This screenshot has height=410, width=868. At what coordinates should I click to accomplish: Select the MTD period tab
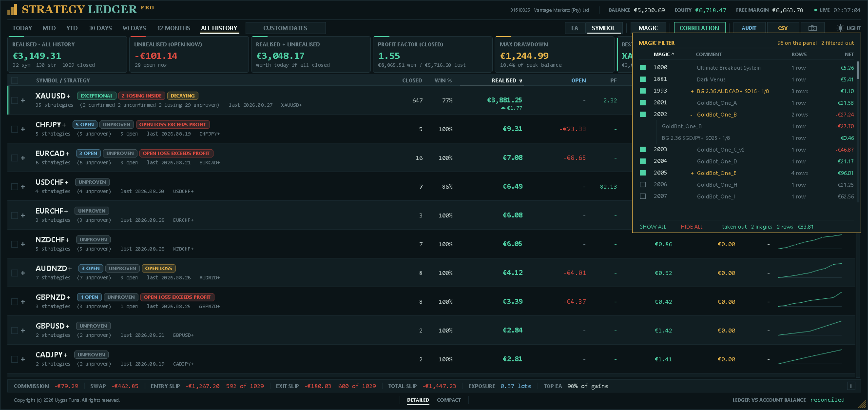pos(49,28)
